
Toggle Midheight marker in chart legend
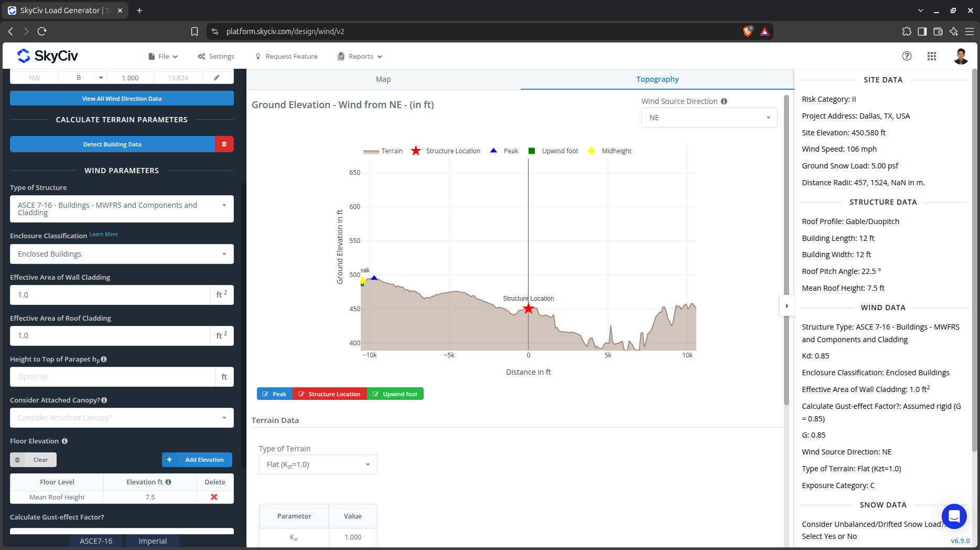pyautogui.click(x=609, y=151)
